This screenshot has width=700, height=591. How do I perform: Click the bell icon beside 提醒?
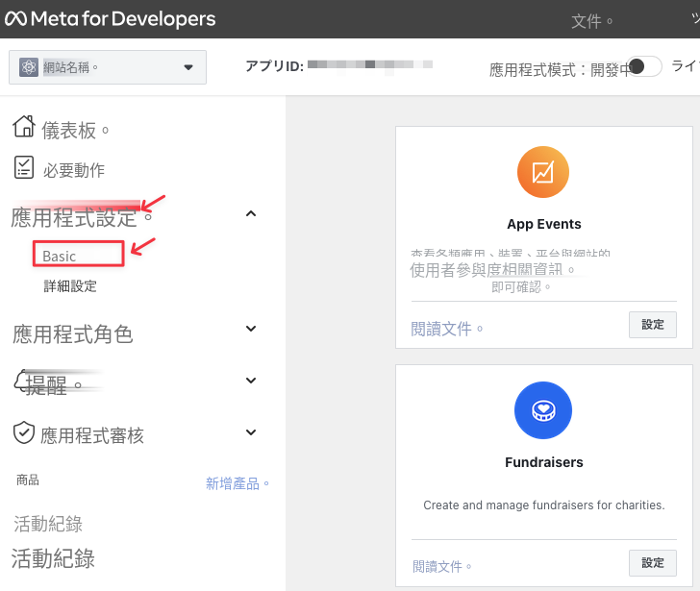tap(20, 382)
